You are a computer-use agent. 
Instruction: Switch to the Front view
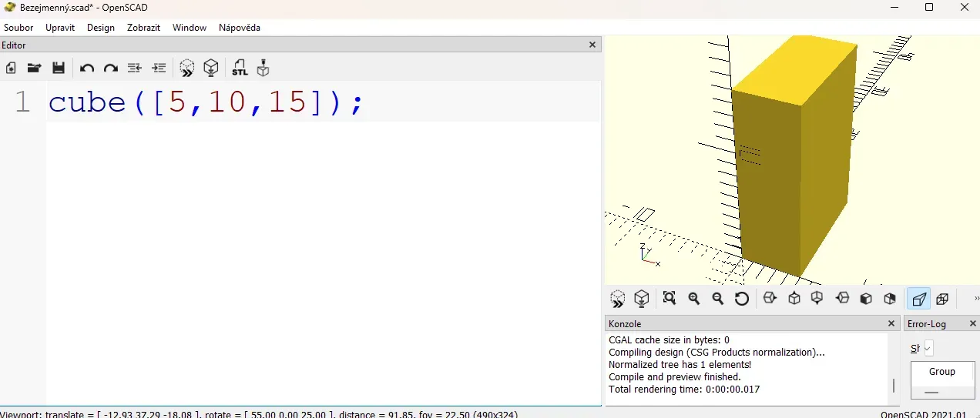coord(866,298)
